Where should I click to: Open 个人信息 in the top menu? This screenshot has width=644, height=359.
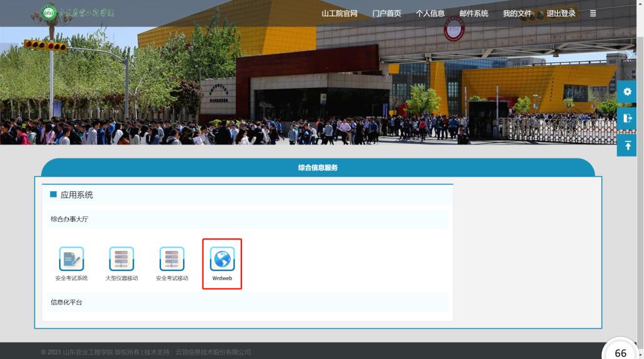click(x=430, y=13)
